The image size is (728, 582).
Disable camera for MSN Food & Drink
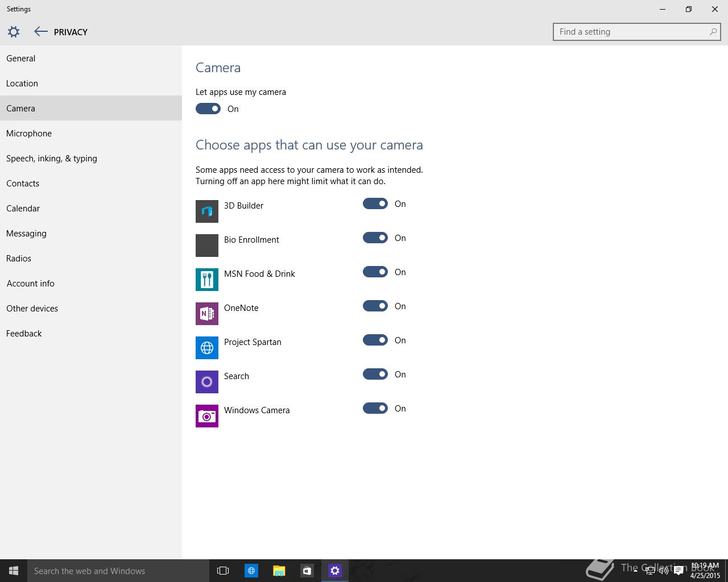[375, 272]
